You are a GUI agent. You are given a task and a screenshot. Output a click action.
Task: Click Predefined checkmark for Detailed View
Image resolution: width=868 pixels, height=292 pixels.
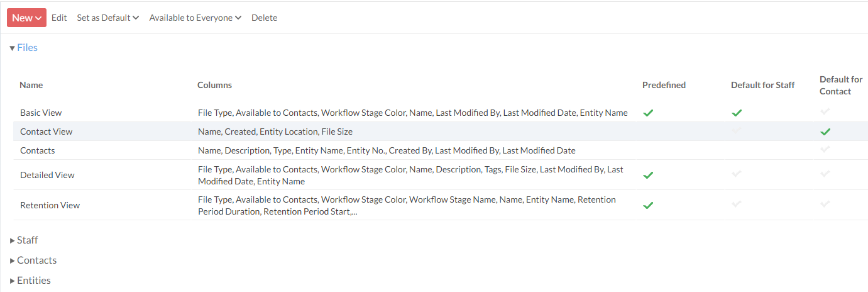(x=648, y=175)
